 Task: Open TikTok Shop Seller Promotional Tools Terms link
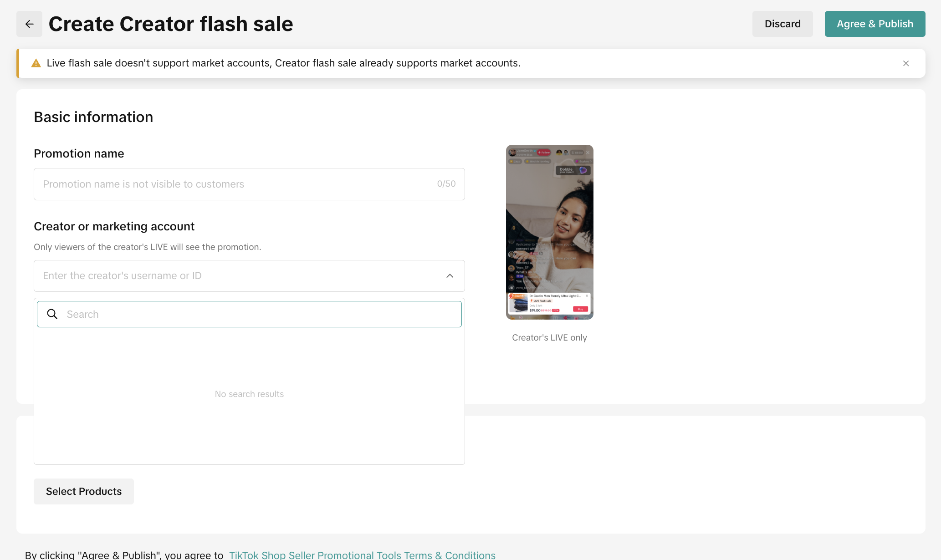(x=362, y=555)
